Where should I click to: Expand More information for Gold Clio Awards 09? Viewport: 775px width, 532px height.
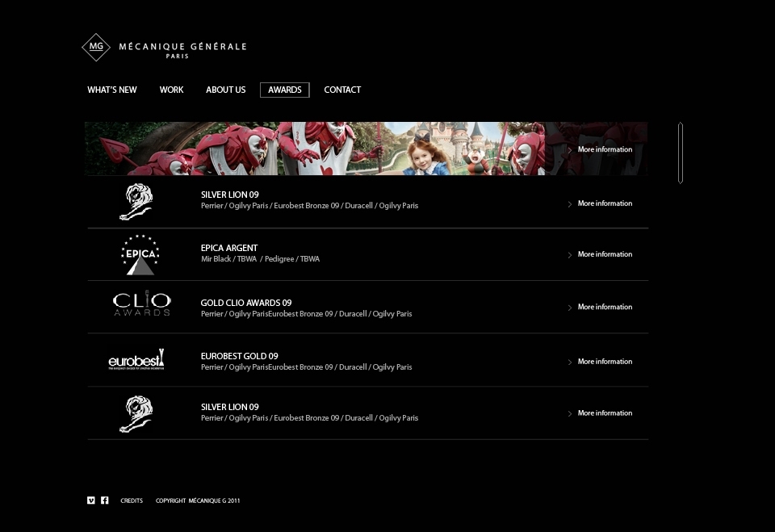tap(600, 307)
